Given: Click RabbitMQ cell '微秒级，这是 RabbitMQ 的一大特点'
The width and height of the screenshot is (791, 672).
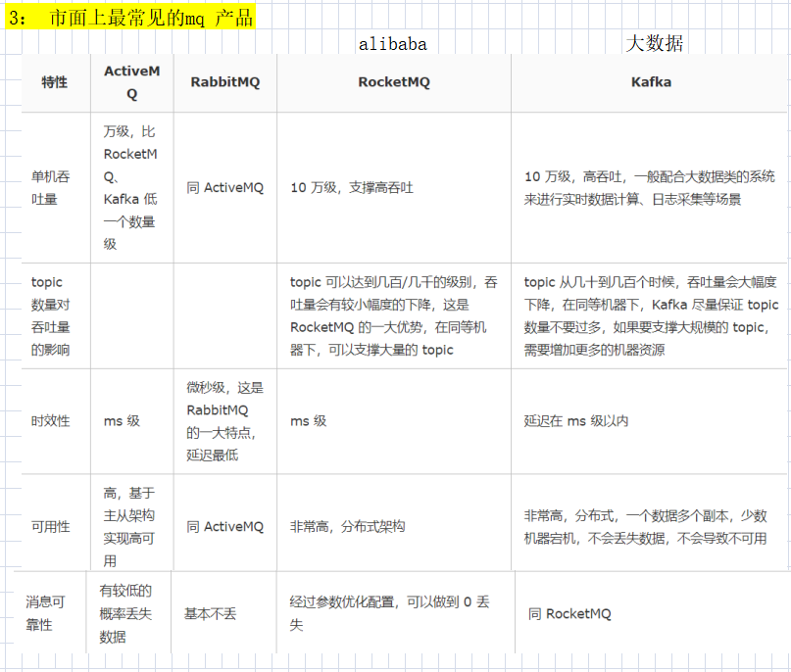Looking at the screenshot, I should [x=225, y=421].
